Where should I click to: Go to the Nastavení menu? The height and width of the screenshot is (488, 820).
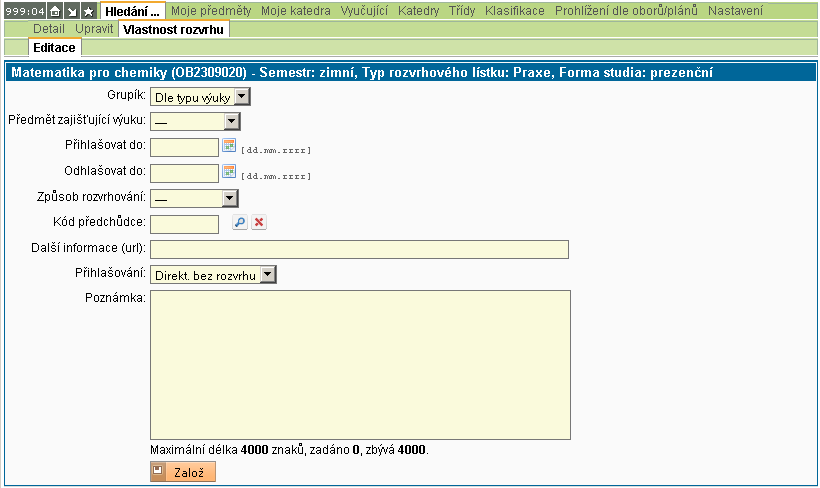pyautogui.click(x=735, y=11)
